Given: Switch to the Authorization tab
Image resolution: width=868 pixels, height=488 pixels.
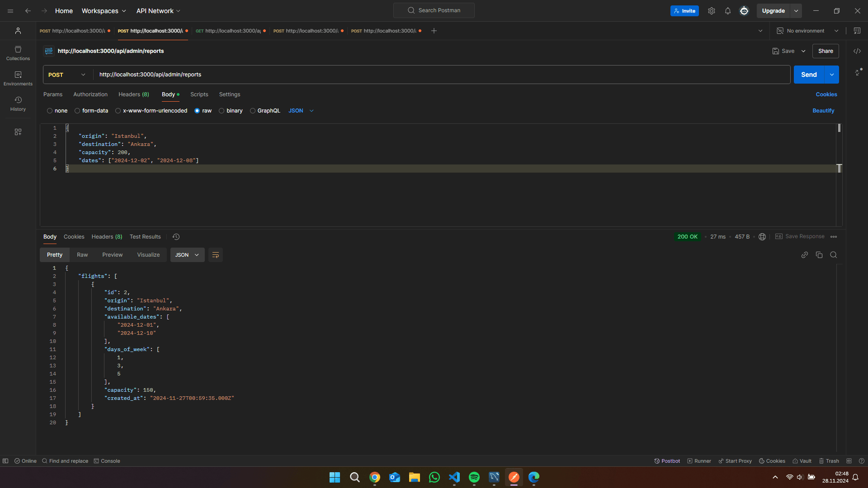Looking at the screenshot, I should click(90, 94).
